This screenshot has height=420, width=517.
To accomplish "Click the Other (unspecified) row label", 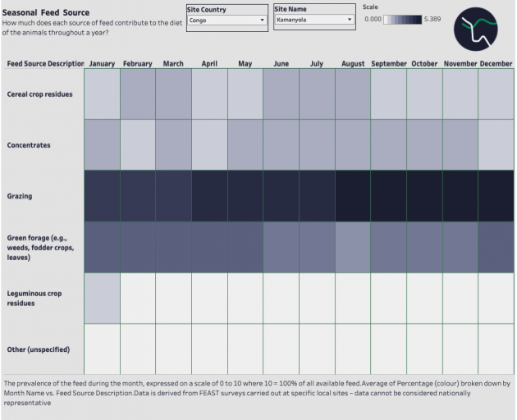I will pos(38,349).
